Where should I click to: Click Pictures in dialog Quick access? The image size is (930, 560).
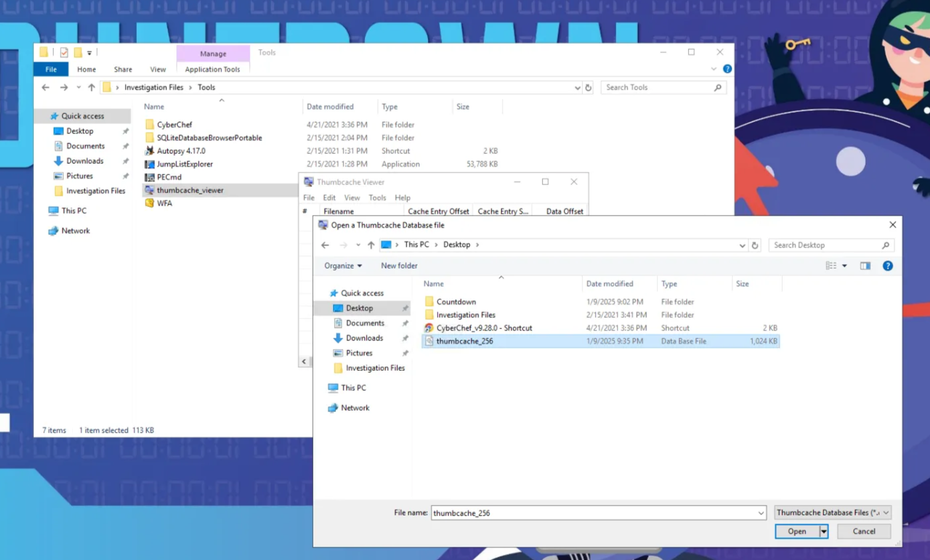click(358, 353)
